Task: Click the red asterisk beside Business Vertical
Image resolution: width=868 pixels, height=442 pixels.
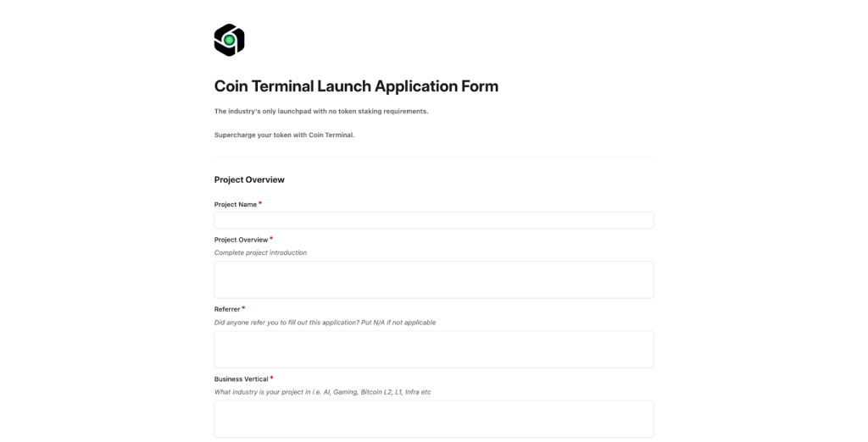Action: click(x=271, y=378)
